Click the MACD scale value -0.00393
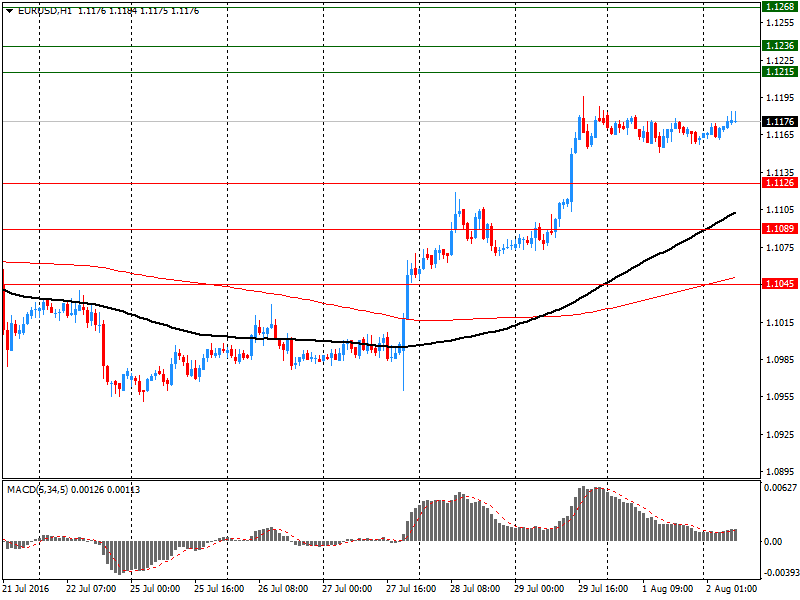The width and height of the screenshot is (800, 600). (x=780, y=573)
